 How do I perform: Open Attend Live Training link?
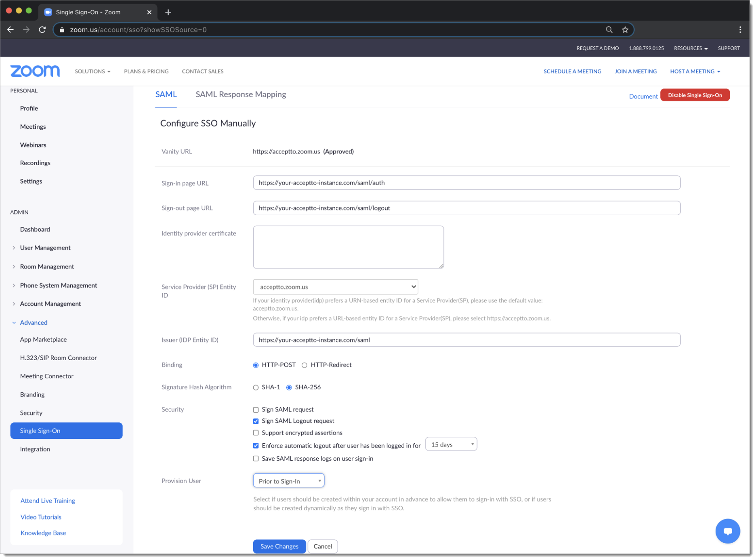(48, 501)
